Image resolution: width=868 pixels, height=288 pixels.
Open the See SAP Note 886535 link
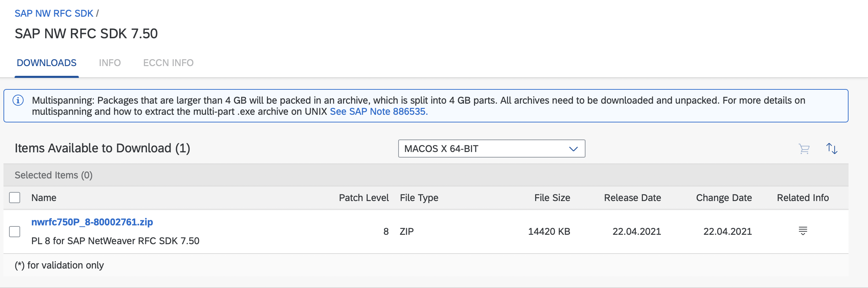[379, 112]
